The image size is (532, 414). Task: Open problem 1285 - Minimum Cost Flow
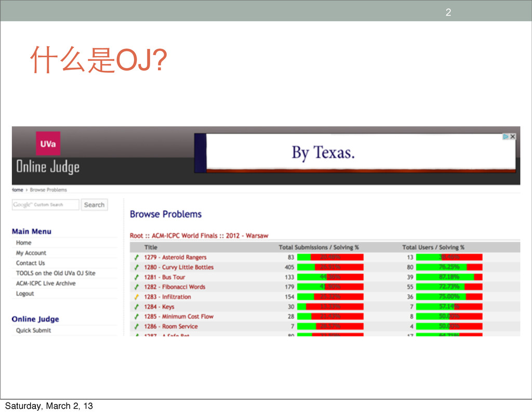[179, 317]
